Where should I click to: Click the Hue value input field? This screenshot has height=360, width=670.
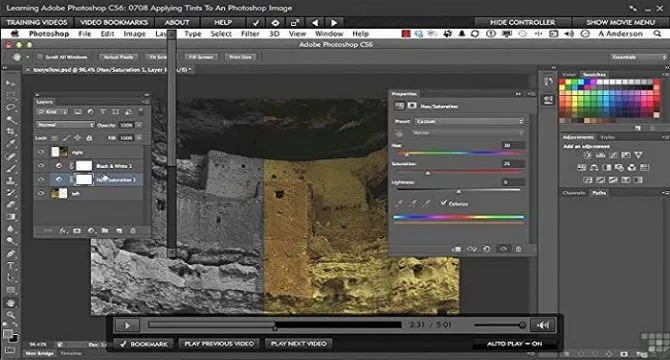pyautogui.click(x=514, y=146)
